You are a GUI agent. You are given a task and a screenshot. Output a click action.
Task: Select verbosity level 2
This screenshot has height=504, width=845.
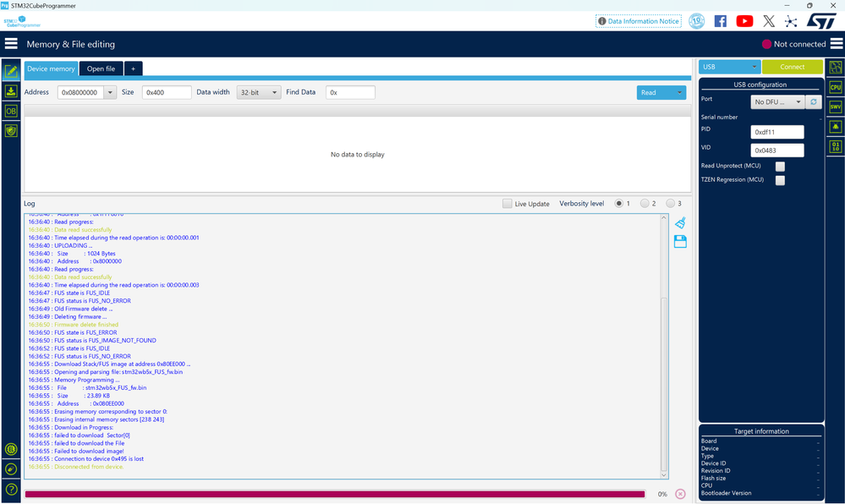coord(645,203)
